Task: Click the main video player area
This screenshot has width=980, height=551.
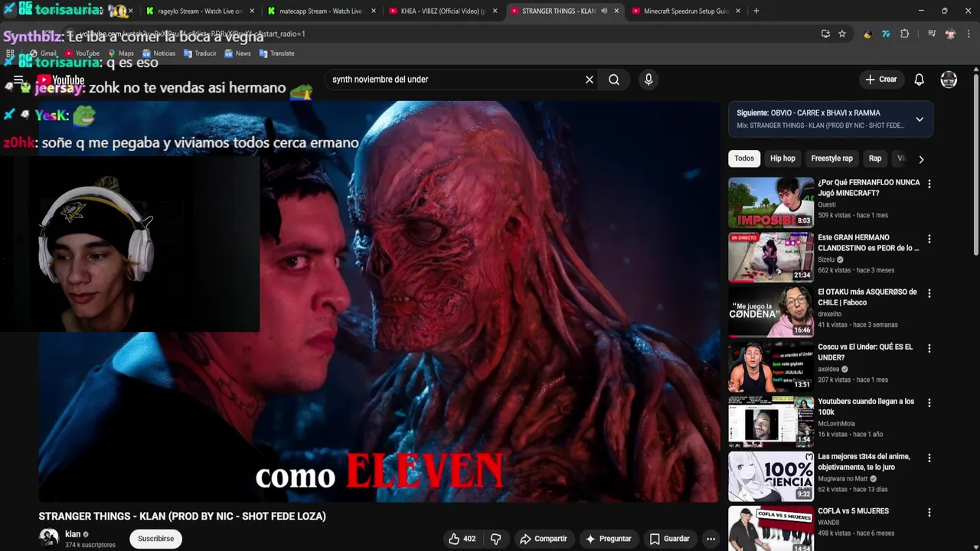Action: 379,302
